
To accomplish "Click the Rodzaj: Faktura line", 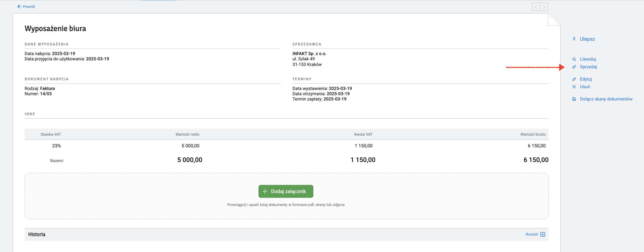I will (40, 88).
